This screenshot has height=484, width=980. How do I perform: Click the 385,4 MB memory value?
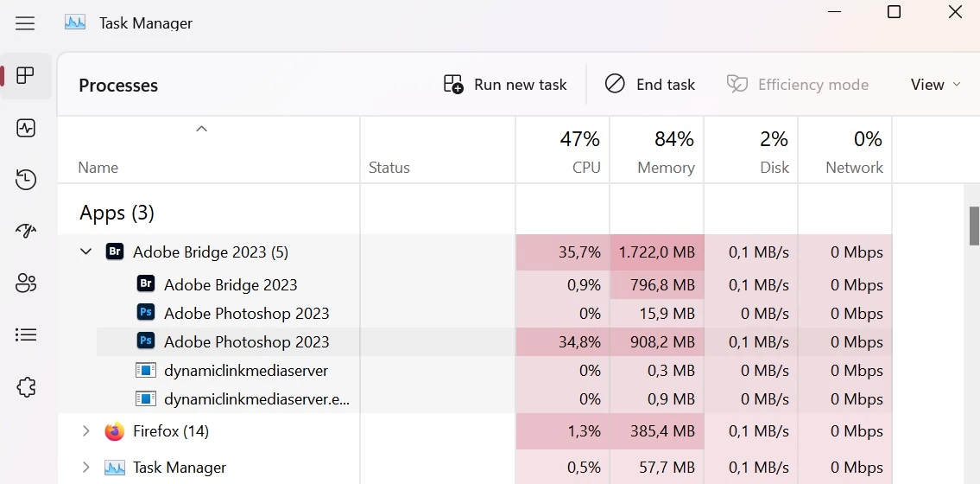(664, 431)
